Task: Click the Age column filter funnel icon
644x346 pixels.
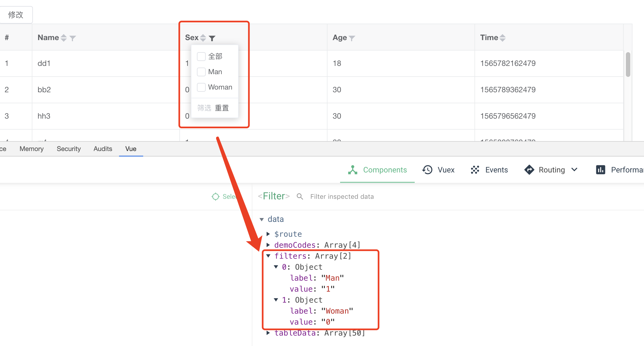Action: (353, 38)
